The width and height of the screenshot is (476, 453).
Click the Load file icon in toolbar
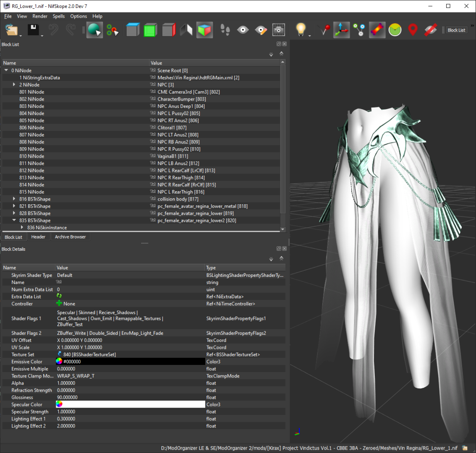pos(11,30)
